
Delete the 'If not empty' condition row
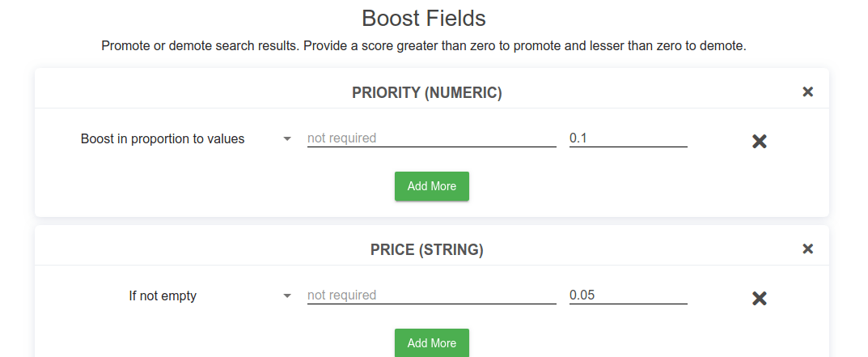pyautogui.click(x=759, y=299)
